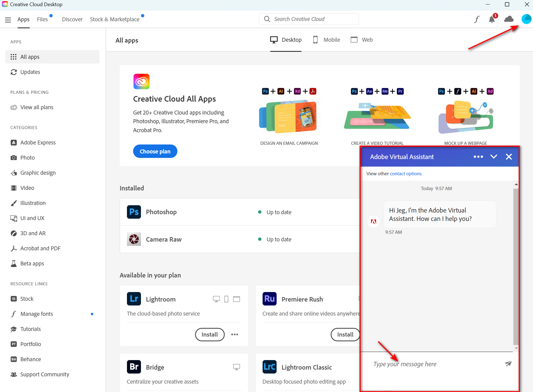Switch to the Apps tab
This screenshot has height=392, width=533.
[x=23, y=19]
